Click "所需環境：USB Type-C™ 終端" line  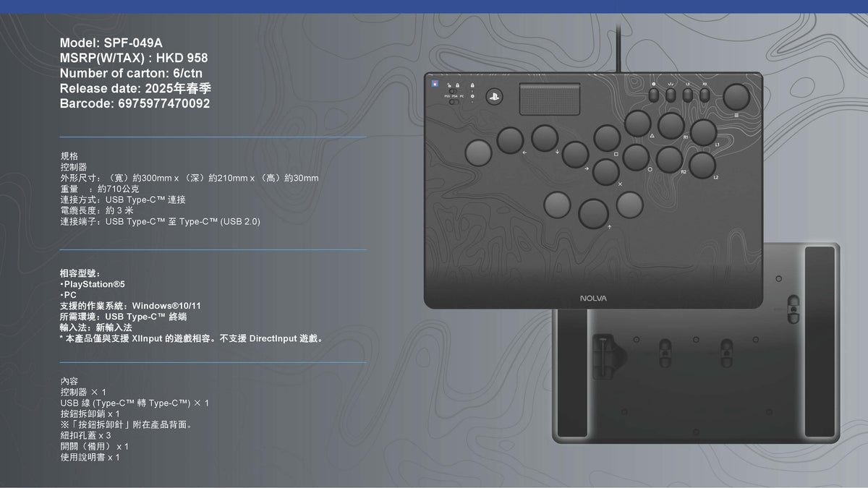(x=124, y=316)
